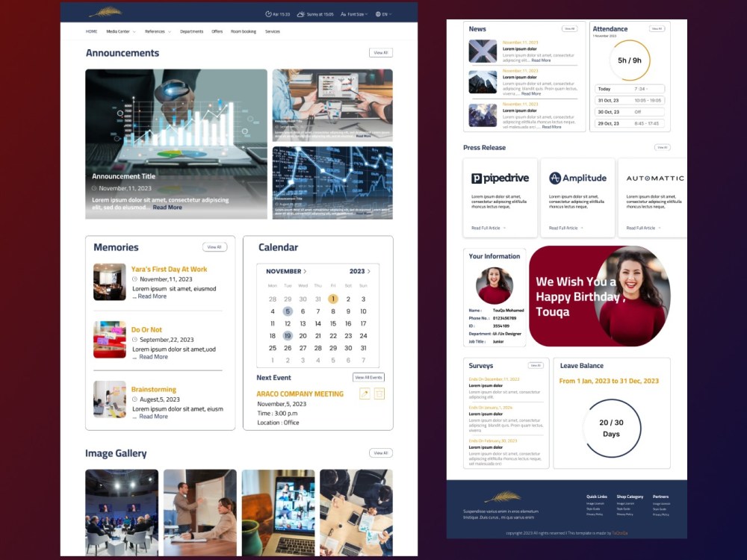Advance to next year after 2023
747x560 pixels.
pyautogui.click(x=369, y=272)
